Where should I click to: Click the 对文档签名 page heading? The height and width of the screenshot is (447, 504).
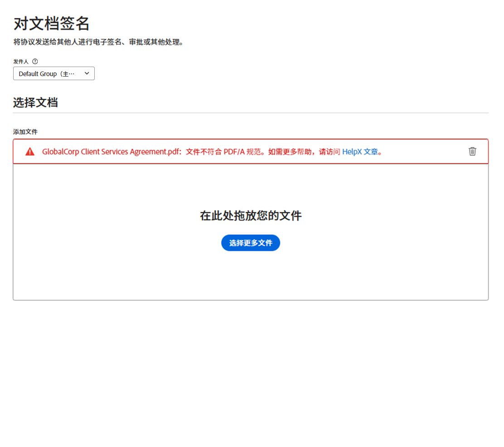coord(51,24)
